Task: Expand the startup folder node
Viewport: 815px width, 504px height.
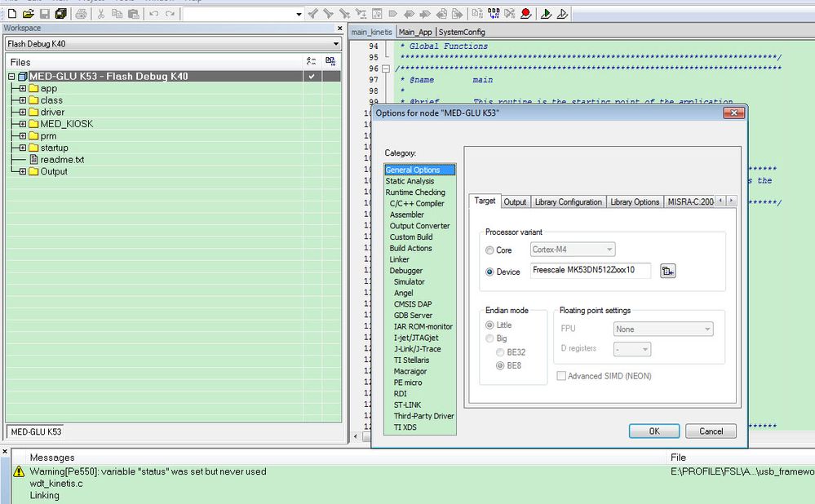Action: [x=22, y=148]
